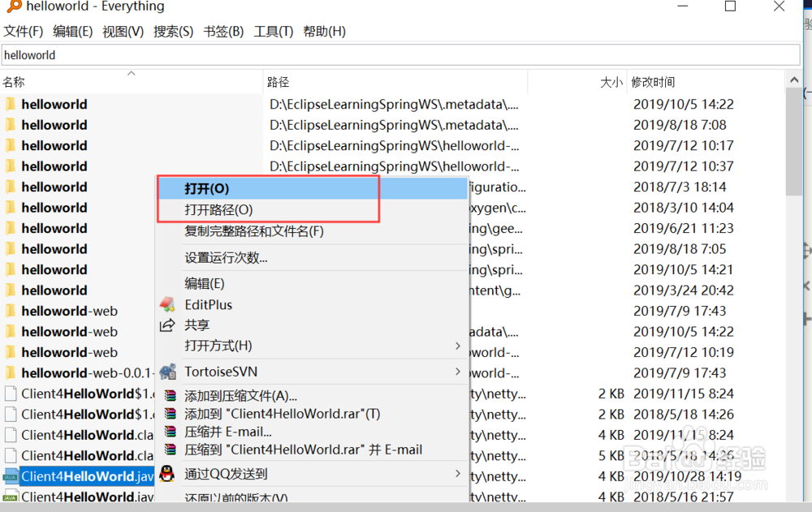812x512 pixels.
Task: Select helloworld folder dated 2019/7/12 10:17
Action: (x=54, y=145)
